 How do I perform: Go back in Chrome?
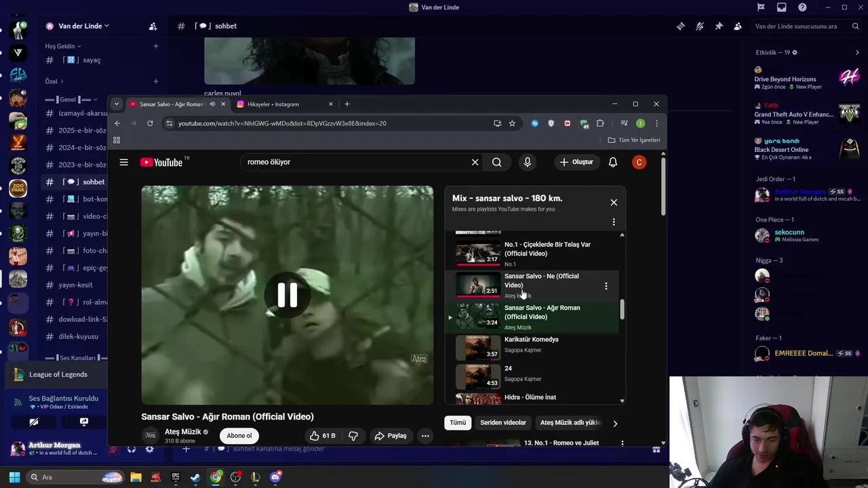pos(117,123)
